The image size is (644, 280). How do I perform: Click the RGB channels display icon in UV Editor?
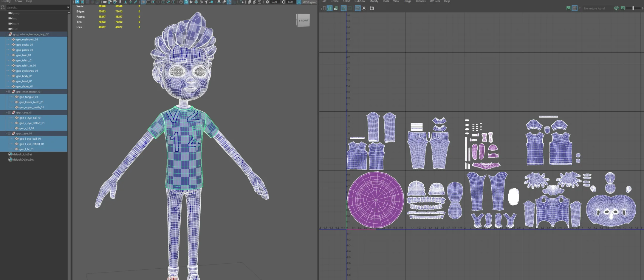[x=617, y=8]
